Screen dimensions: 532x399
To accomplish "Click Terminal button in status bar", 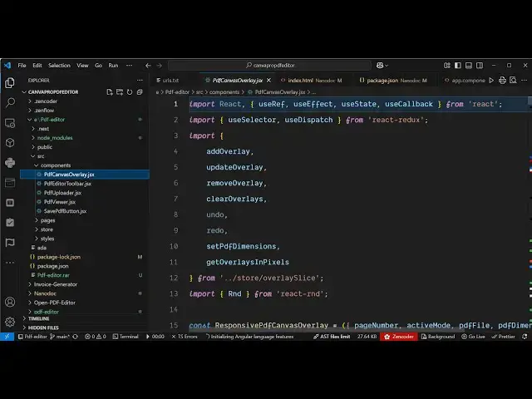I will [126, 337].
